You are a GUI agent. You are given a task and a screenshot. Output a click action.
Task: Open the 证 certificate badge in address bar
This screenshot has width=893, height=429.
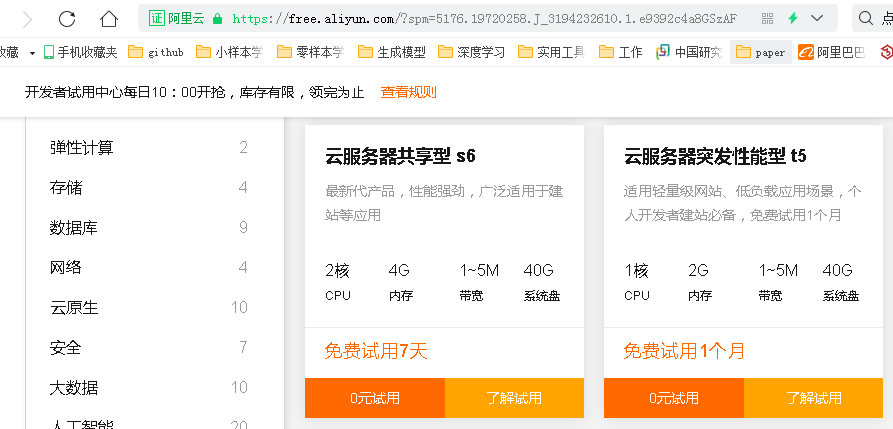pyautogui.click(x=157, y=18)
